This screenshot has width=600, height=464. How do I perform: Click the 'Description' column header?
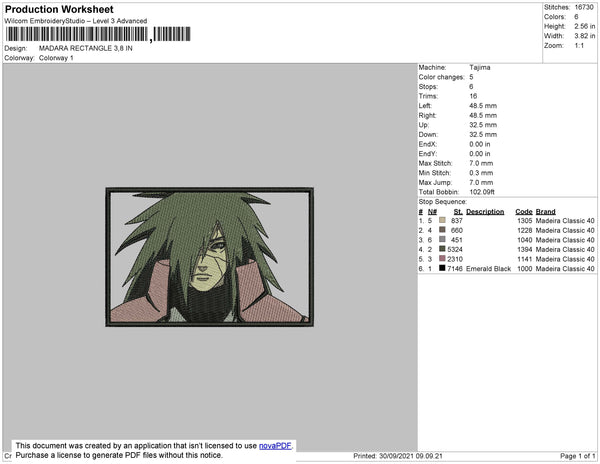(485, 212)
